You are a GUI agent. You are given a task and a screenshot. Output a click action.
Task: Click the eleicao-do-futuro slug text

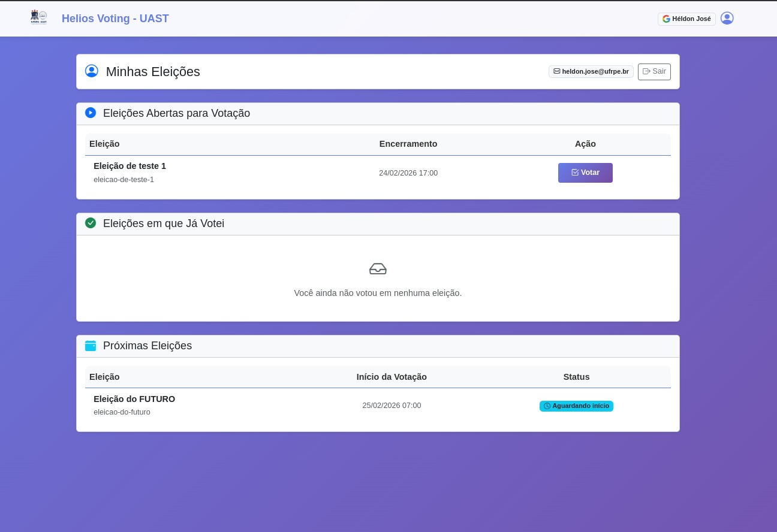[122, 412]
